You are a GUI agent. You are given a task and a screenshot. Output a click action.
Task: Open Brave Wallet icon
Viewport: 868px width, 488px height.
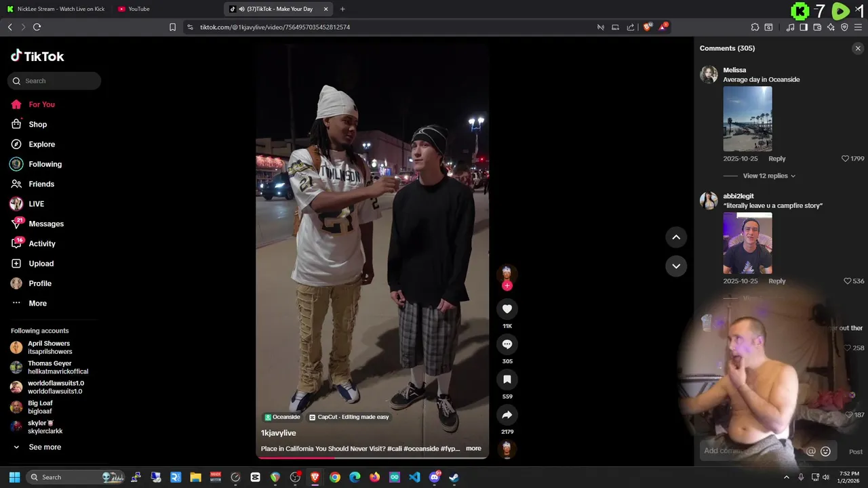click(817, 27)
